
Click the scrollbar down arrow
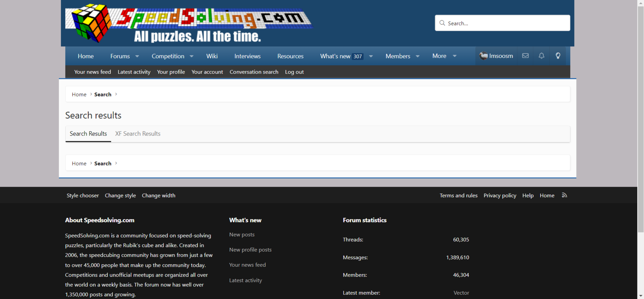click(640, 296)
